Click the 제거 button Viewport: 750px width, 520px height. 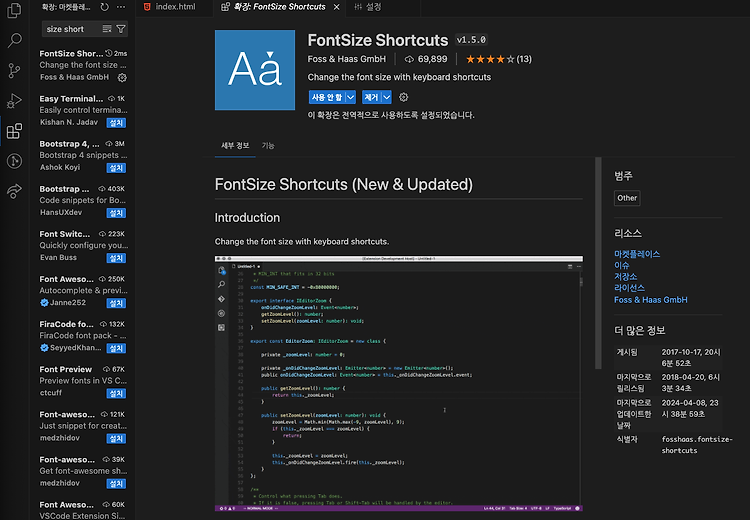point(371,97)
